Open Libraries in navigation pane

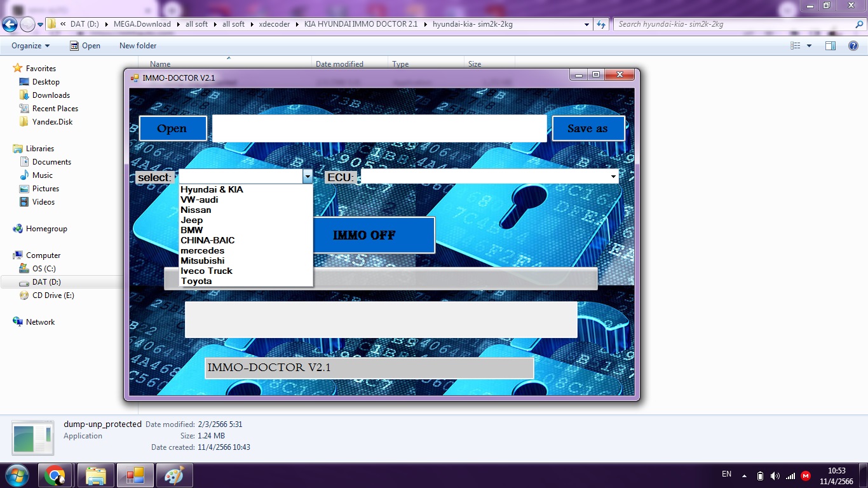39,149
